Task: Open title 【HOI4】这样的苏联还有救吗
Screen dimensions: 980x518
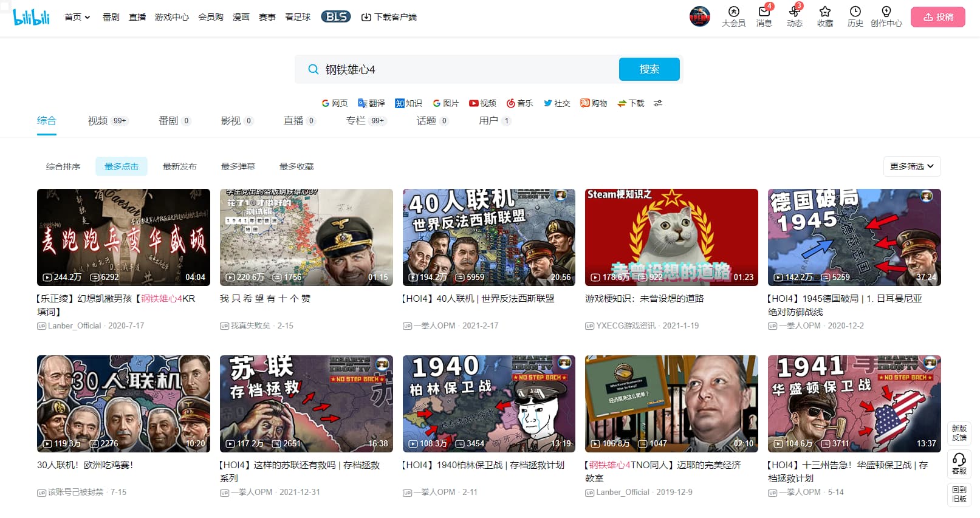Action: 300,471
